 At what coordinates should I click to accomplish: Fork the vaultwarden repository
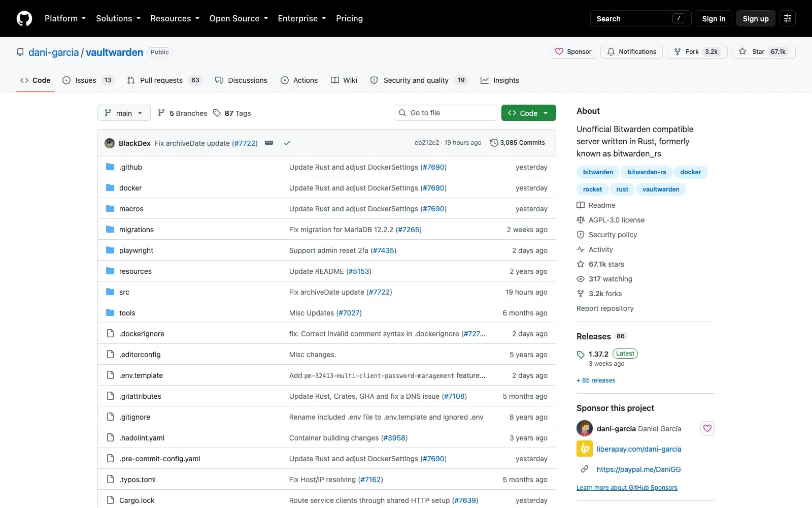click(x=697, y=52)
